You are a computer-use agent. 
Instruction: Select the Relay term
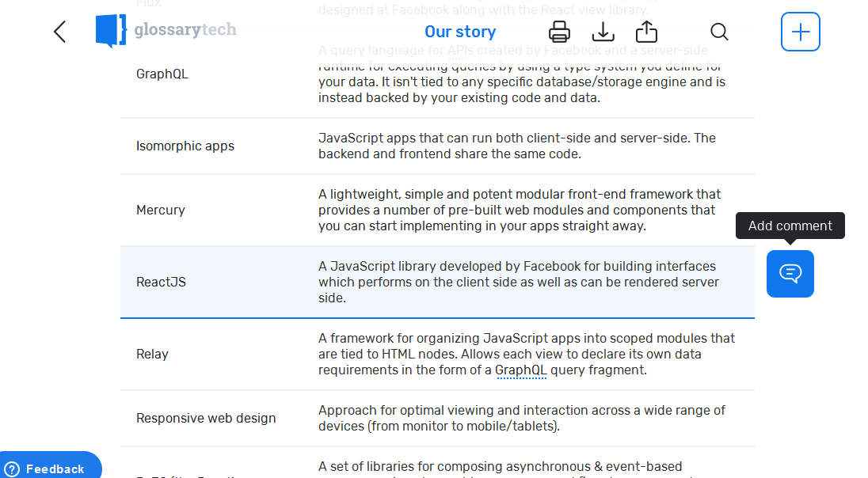152,354
